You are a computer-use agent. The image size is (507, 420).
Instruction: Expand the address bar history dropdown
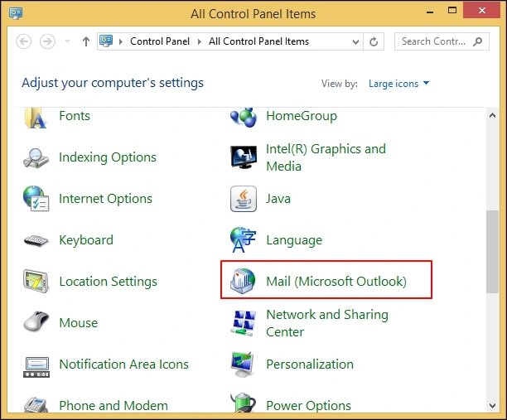[x=355, y=41]
